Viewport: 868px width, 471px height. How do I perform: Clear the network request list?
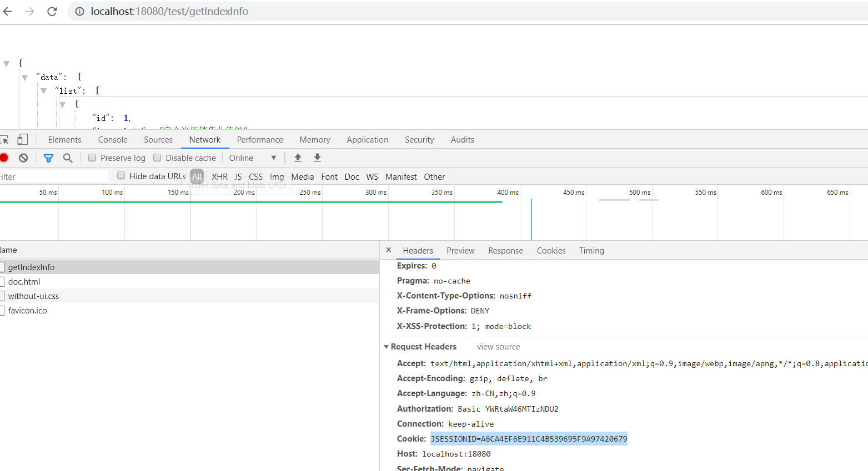click(23, 158)
